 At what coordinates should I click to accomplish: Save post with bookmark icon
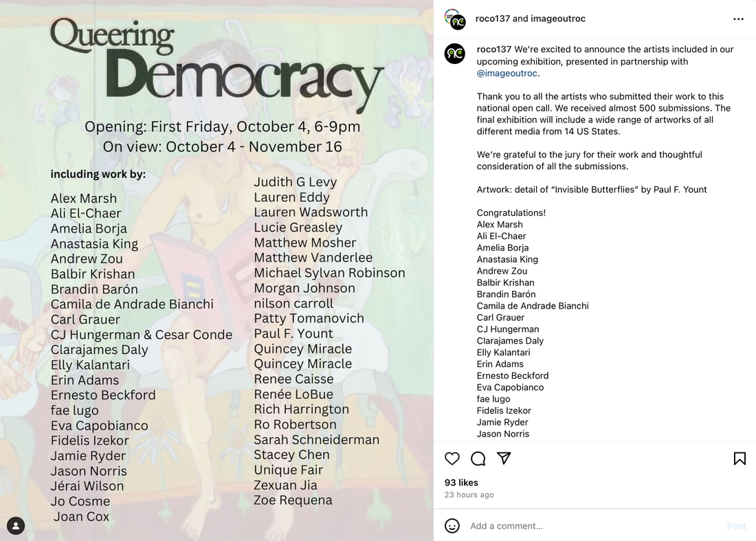[740, 458]
